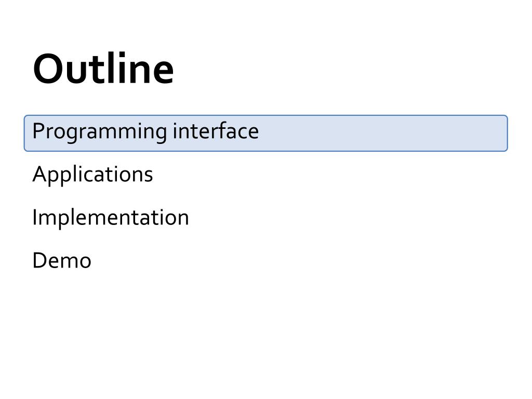This screenshot has height=399, width=532.
Task: Click the capital I in Implementation
Action: pos(34,217)
